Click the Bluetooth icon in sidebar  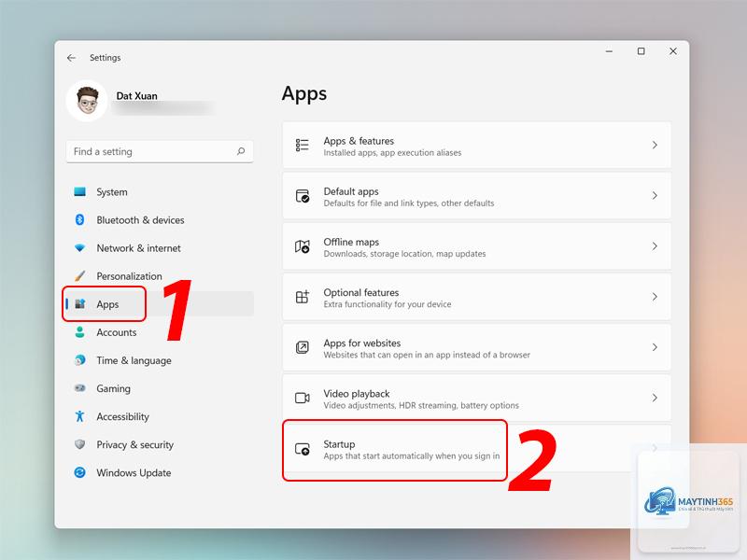[80, 219]
